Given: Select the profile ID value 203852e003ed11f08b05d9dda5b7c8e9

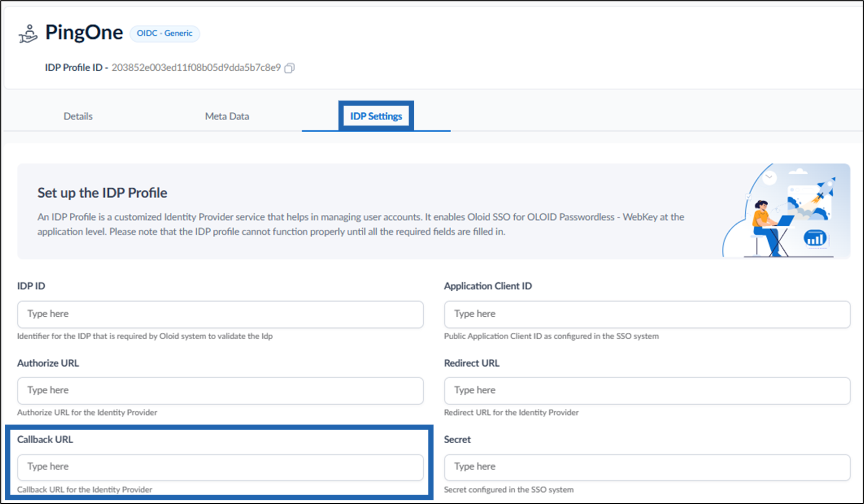Looking at the screenshot, I should pos(196,68).
